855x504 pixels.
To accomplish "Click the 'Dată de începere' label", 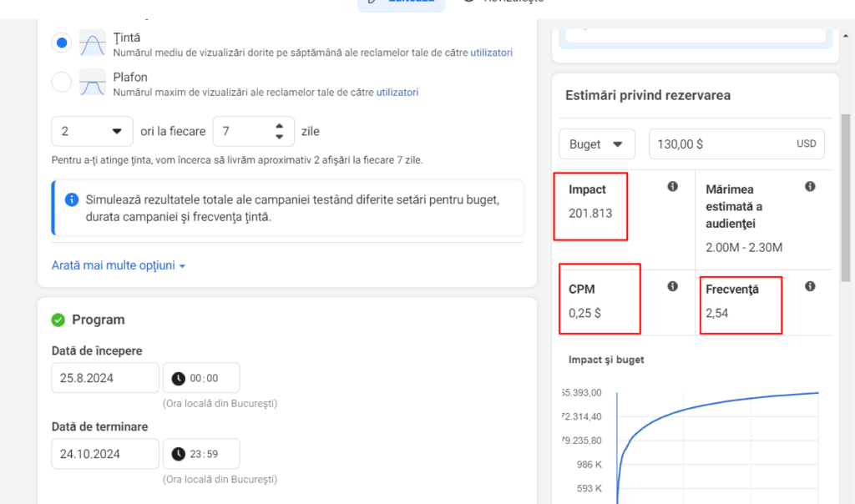I will coord(97,350).
